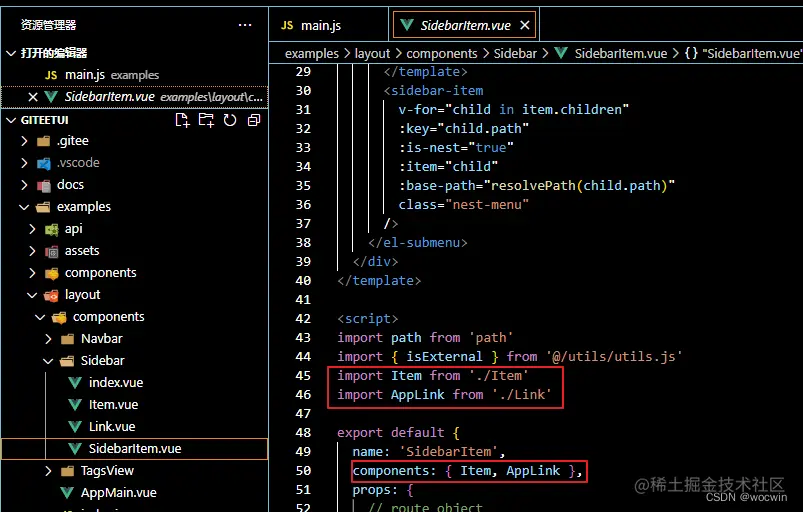Select the SidebarItem.vue editor tab
This screenshot has height=512, width=803.
click(465, 25)
